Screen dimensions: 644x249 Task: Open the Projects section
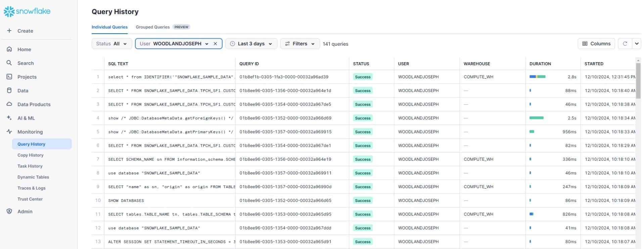point(27,77)
